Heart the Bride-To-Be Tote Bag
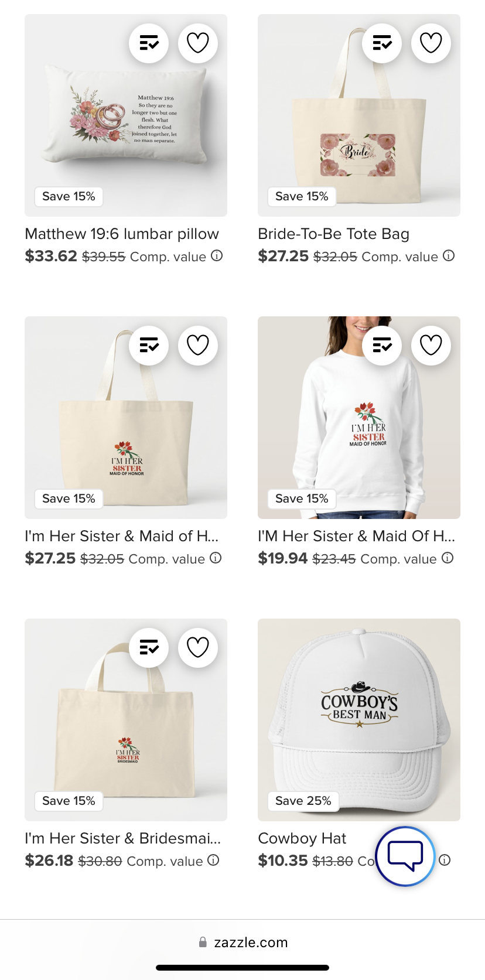This screenshot has height=980, width=485. [x=431, y=43]
